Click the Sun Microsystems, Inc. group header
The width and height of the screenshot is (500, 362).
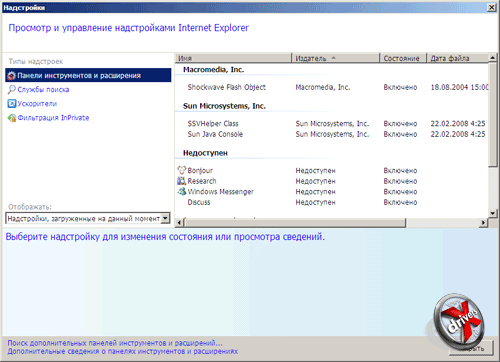click(x=224, y=106)
